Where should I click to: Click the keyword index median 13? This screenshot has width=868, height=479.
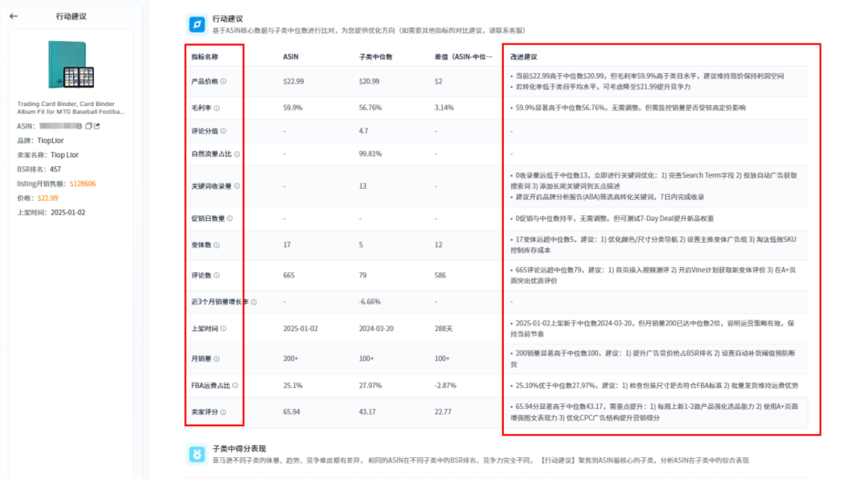(362, 186)
